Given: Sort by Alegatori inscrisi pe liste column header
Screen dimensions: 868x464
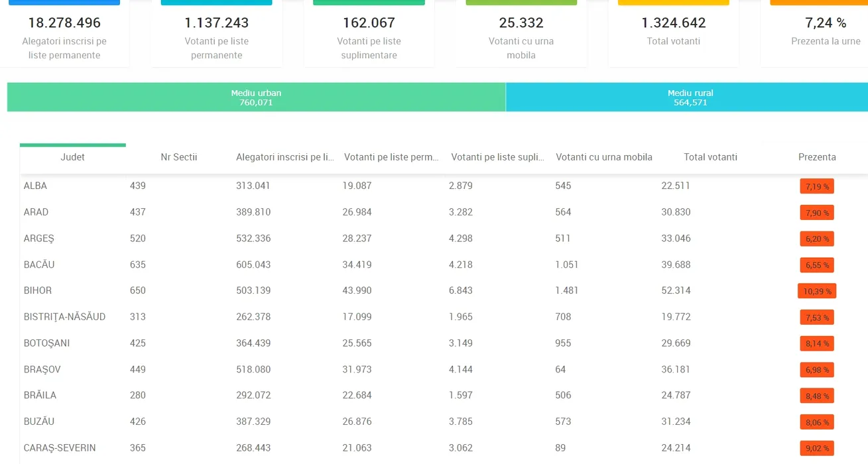Looking at the screenshot, I should pos(285,157).
